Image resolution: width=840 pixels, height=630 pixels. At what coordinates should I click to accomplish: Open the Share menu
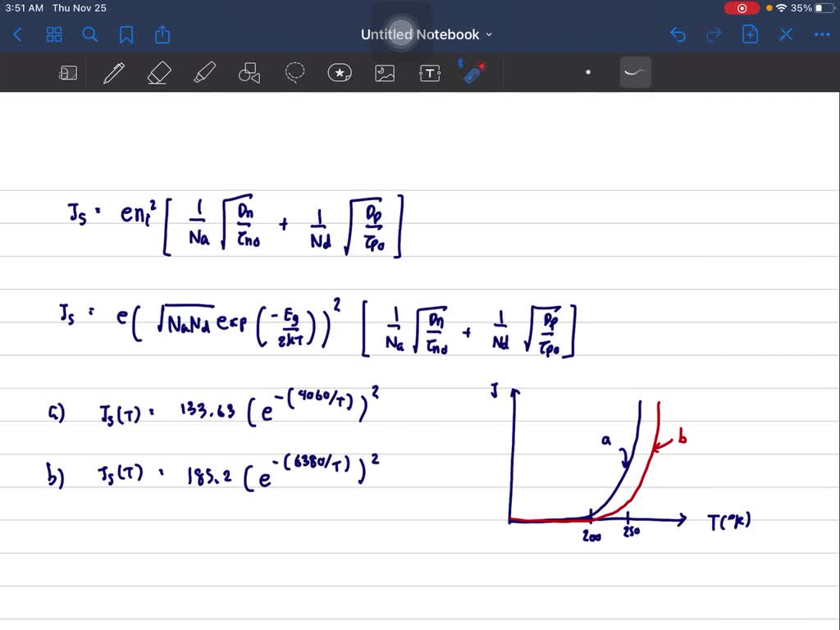click(x=162, y=34)
